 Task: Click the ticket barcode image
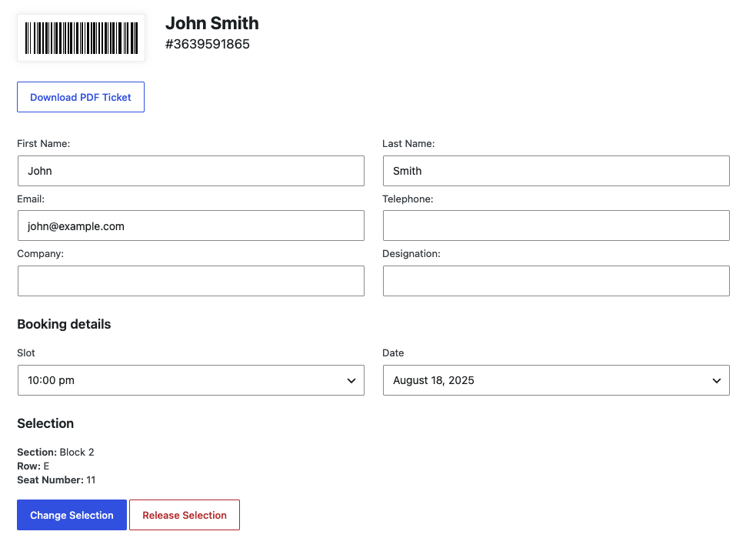point(81,38)
